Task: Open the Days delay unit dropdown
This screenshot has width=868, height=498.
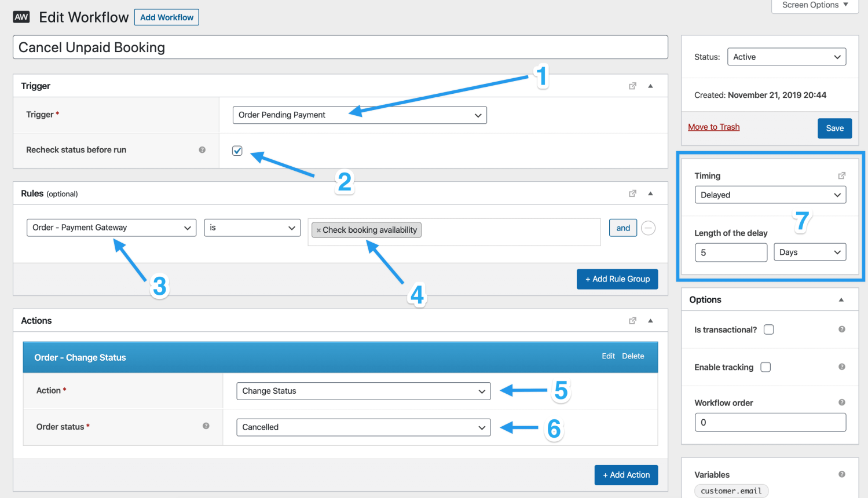Action: tap(810, 252)
